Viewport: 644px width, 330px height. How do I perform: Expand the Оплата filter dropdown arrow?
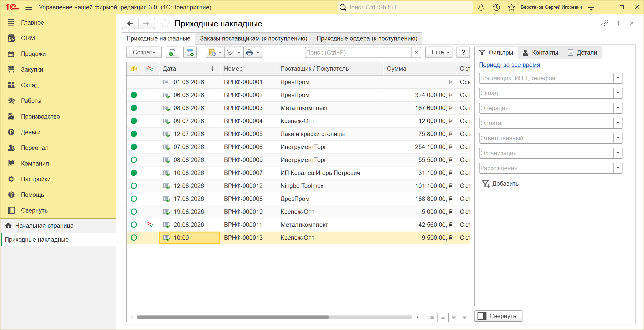point(618,123)
